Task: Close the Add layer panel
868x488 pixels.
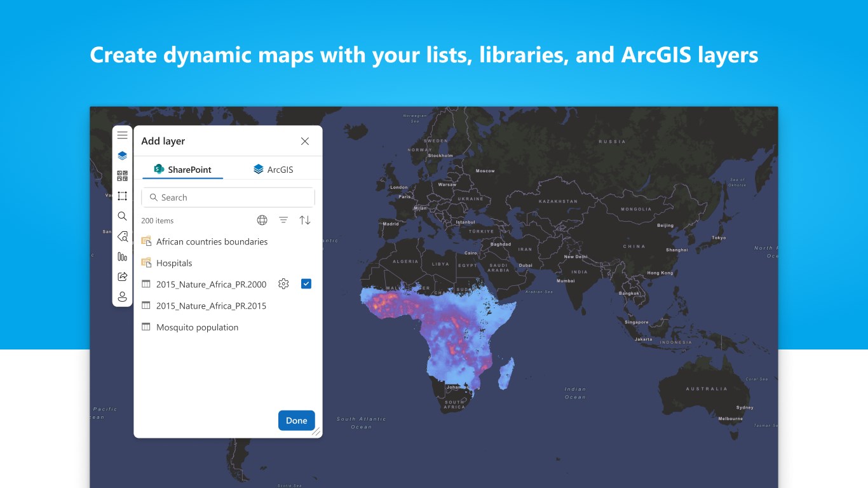Action: 305,141
